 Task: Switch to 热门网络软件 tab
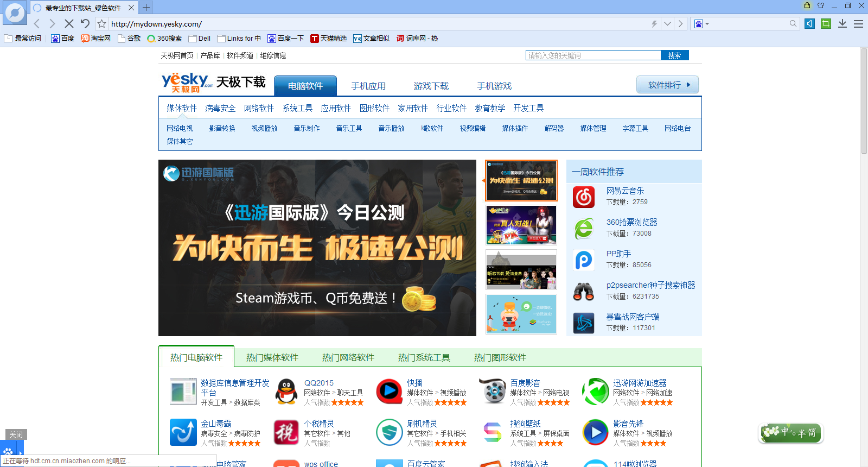[x=348, y=357]
